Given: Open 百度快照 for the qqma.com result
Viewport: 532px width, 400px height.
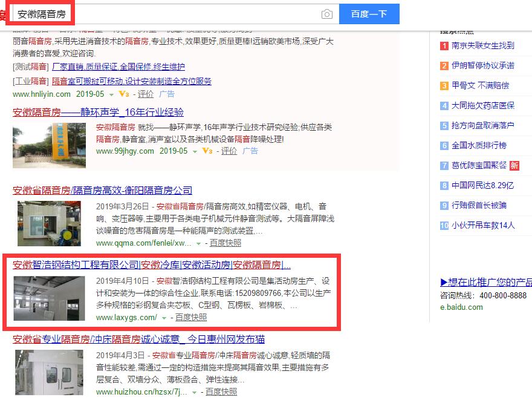Looking at the screenshot, I should click(x=225, y=243).
